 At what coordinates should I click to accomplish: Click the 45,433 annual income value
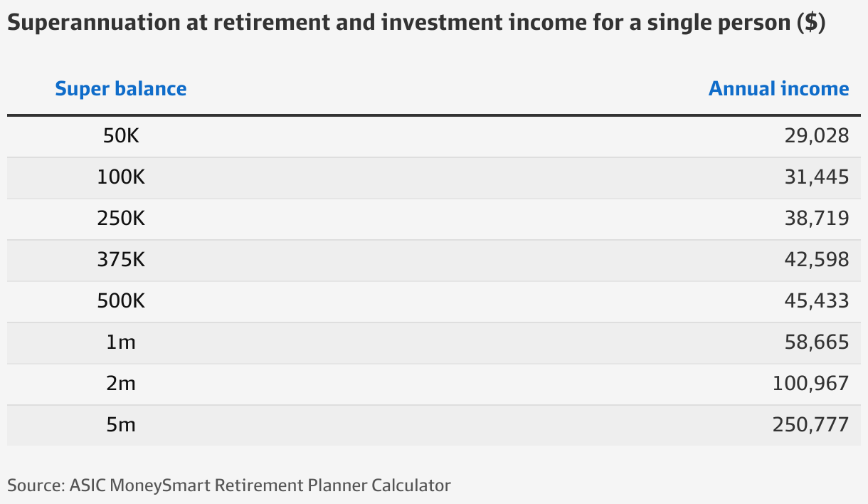click(x=817, y=301)
